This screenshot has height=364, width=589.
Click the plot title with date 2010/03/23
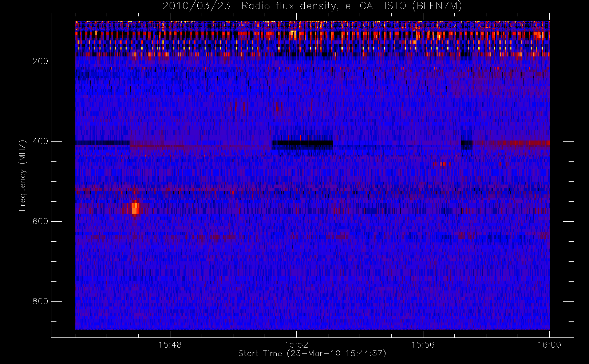point(312,6)
